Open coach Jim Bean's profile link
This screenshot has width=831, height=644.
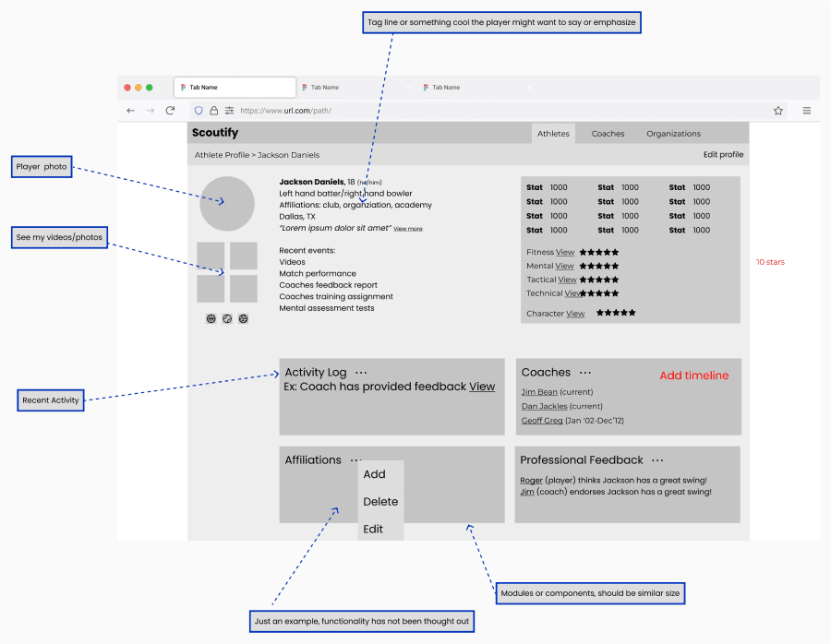539,392
